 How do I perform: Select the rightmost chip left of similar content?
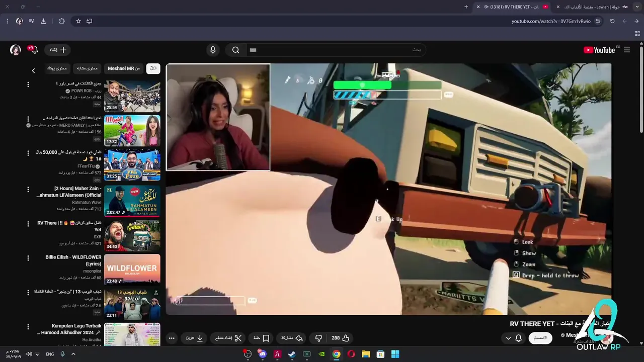57,68
